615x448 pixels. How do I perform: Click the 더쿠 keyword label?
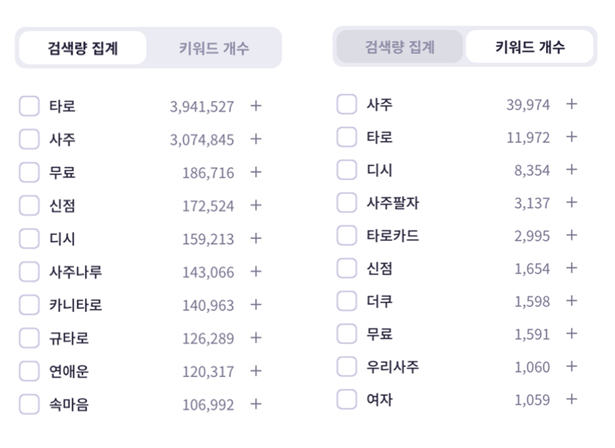pyautogui.click(x=380, y=301)
